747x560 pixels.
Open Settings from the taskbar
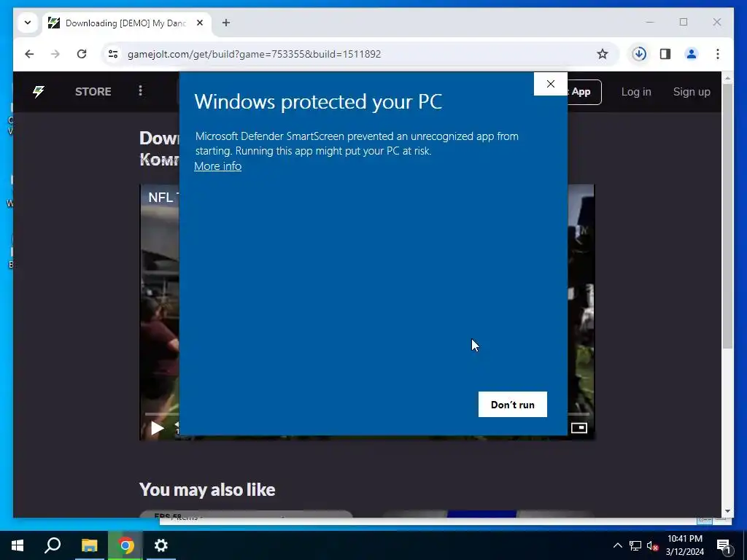click(161, 545)
